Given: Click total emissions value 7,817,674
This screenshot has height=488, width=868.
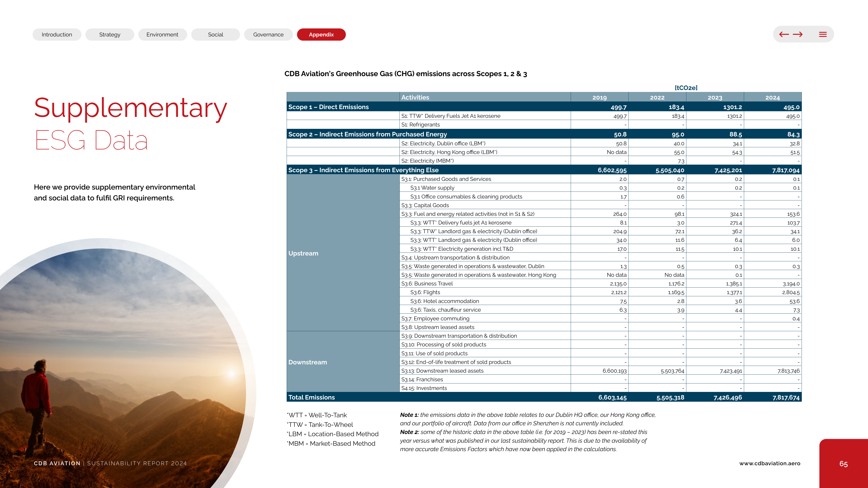Looking at the screenshot, I should [x=786, y=398].
